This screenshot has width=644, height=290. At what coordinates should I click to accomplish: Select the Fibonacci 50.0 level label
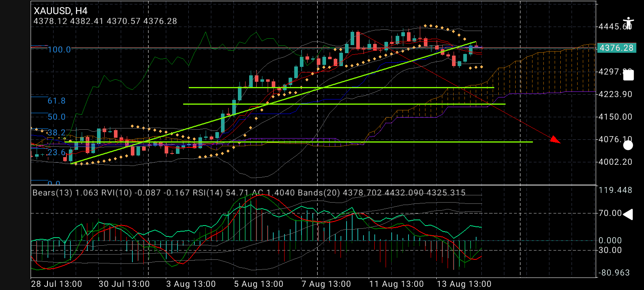[x=56, y=117]
